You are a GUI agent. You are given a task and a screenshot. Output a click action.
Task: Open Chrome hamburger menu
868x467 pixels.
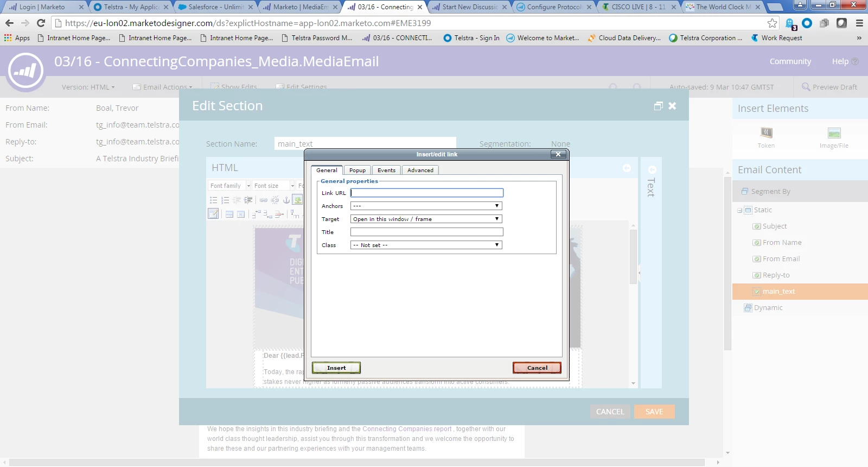(859, 23)
